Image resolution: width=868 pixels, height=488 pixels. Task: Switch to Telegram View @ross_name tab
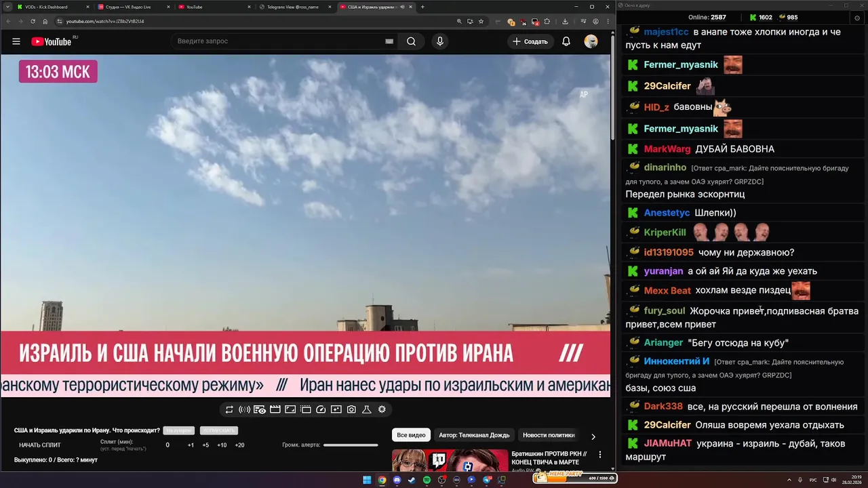(294, 7)
